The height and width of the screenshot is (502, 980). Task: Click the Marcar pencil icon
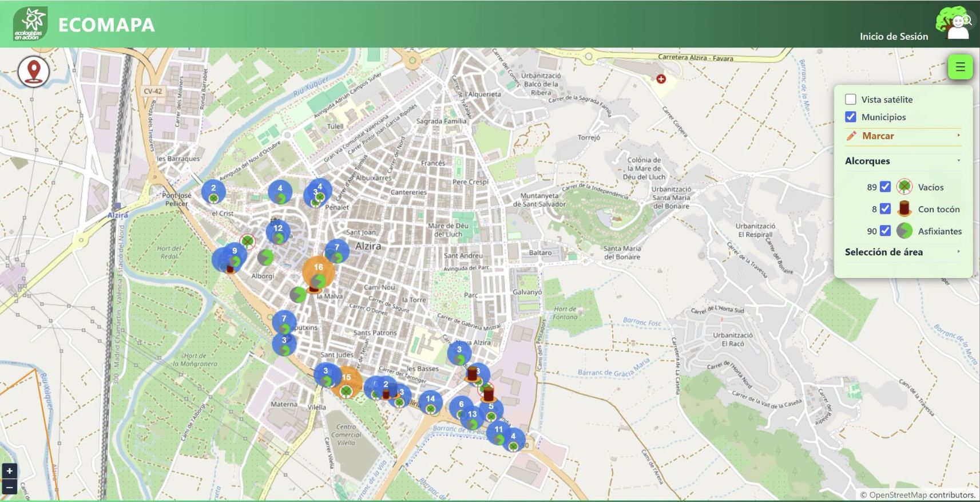click(x=851, y=136)
